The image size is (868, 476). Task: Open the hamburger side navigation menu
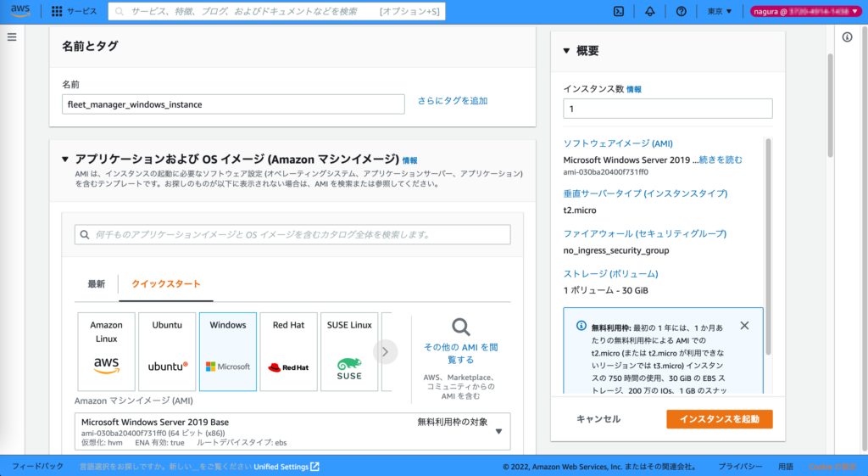point(12,37)
